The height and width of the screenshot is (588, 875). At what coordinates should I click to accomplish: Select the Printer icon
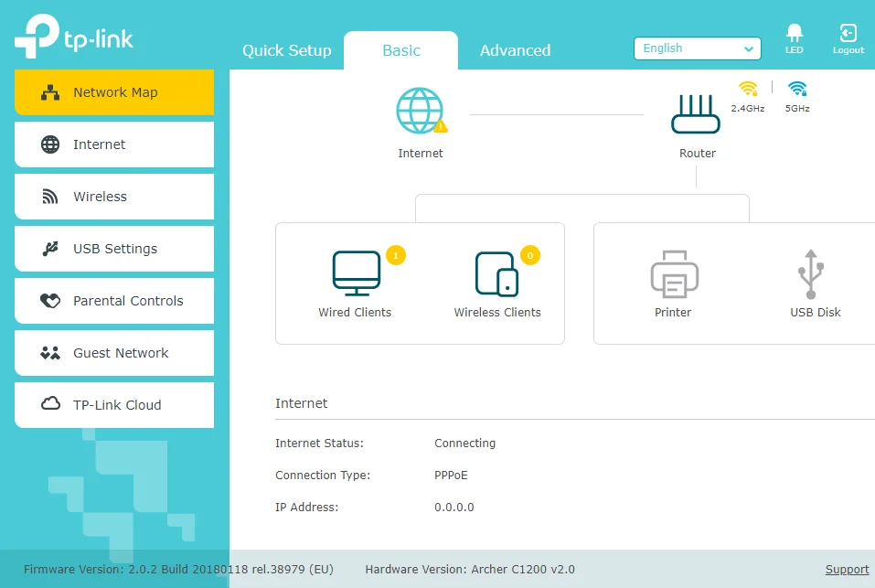pos(674,274)
